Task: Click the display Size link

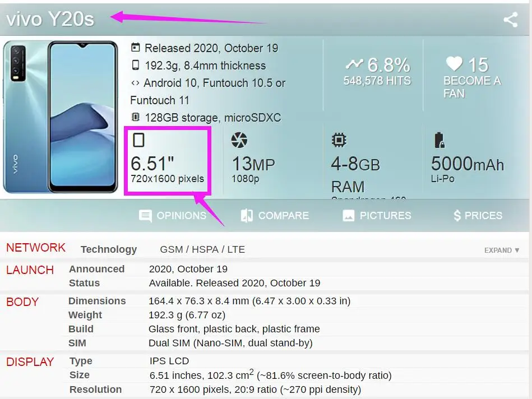Action: [80, 375]
